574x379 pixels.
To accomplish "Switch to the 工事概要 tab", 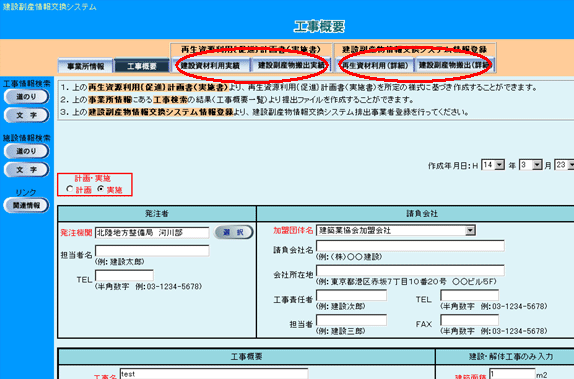I will pyautogui.click(x=142, y=66).
